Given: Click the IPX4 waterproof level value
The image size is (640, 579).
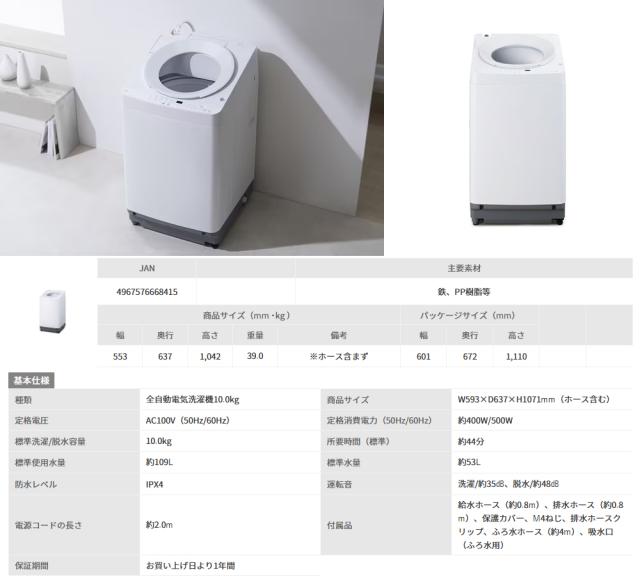Looking at the screenshot, I should 155,484.
